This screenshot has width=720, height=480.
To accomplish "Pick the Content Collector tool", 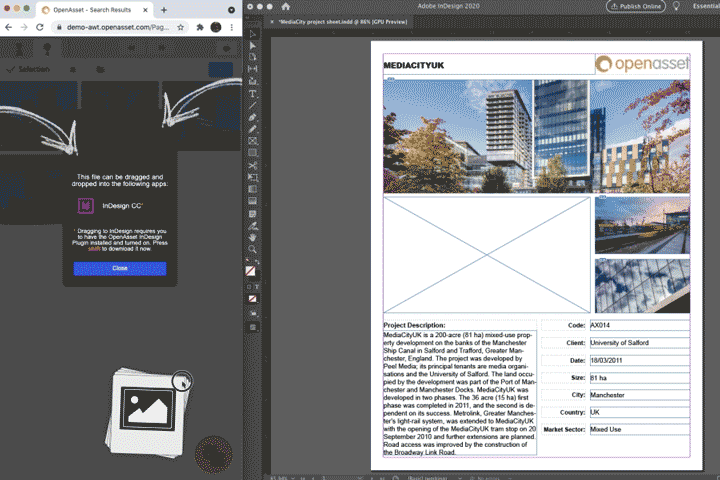I will coord(253,81).
